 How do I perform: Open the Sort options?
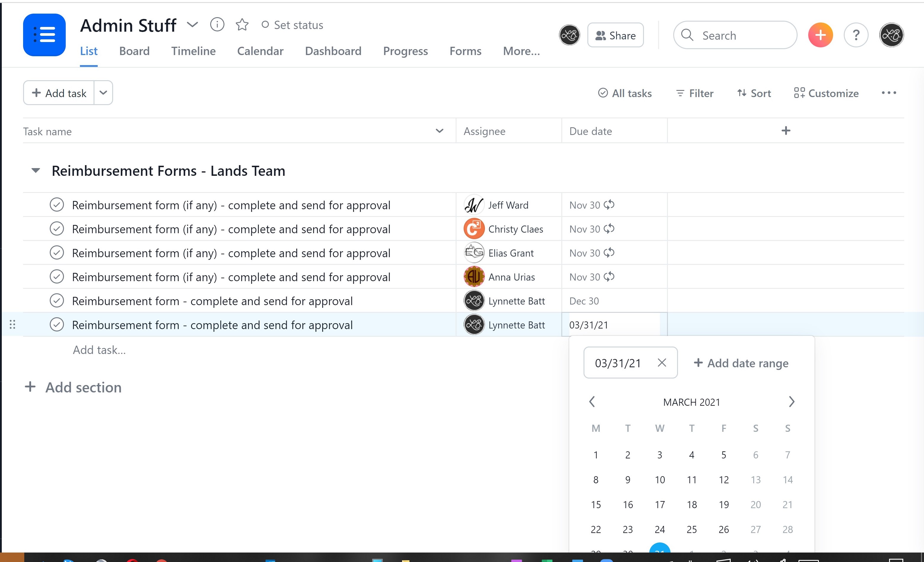754,93
